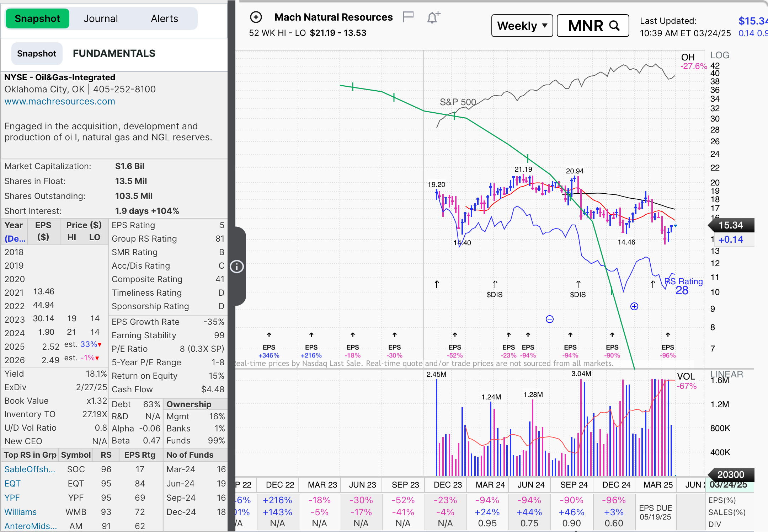768x532 pixels.
Task: Select the Snapshot sub-tab
Action: (37, 54)
